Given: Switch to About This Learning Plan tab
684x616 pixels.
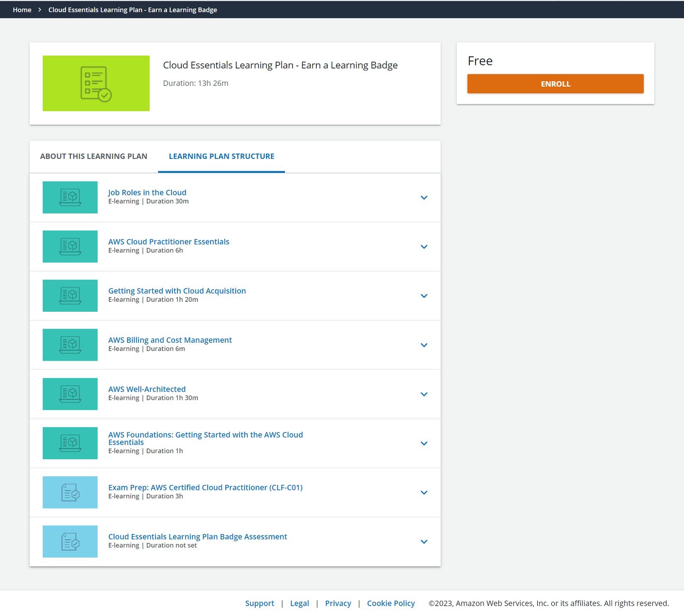Looking at the screenshot, I should 94,156.
